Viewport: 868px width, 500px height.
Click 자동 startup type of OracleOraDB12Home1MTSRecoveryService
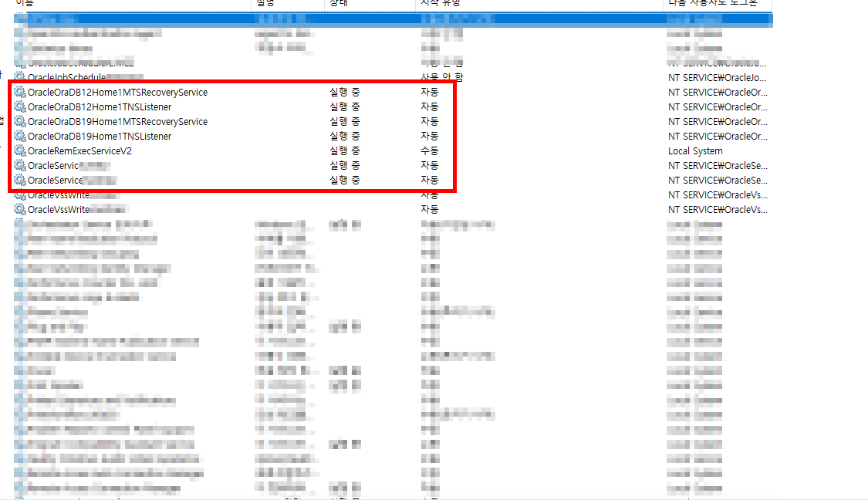pos(430,92)
